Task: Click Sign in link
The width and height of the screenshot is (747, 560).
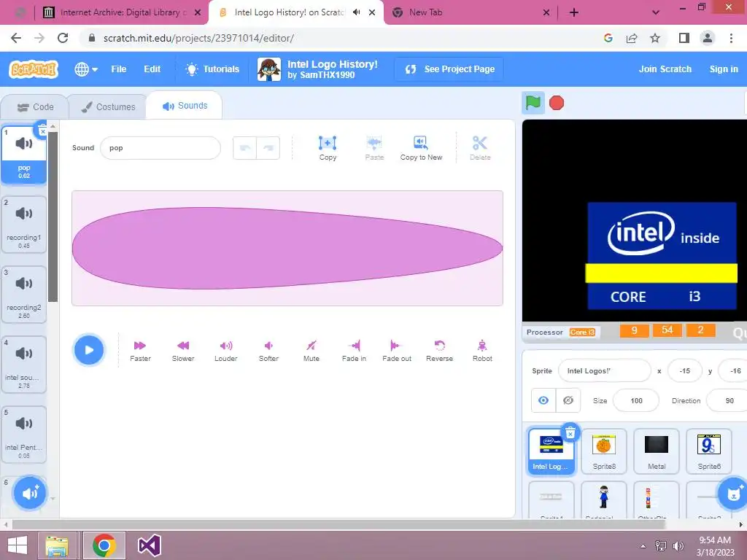Action: (x=724, y=69)
